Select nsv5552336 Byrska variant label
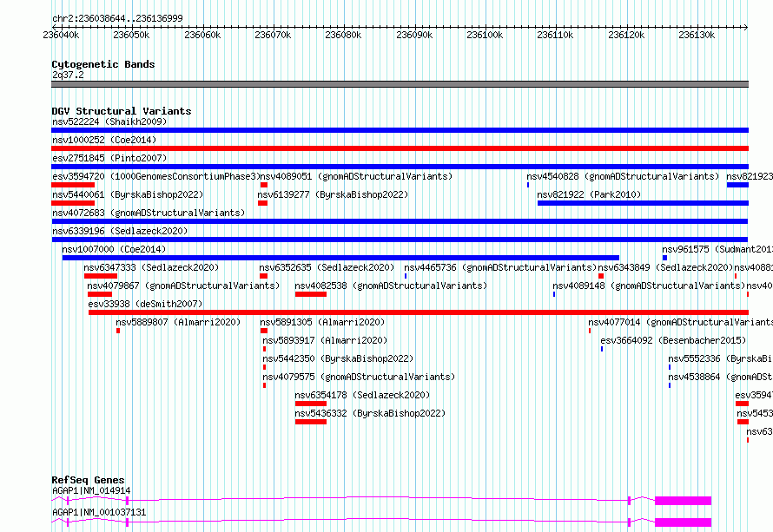773x532 pixels. click(720, 358)
